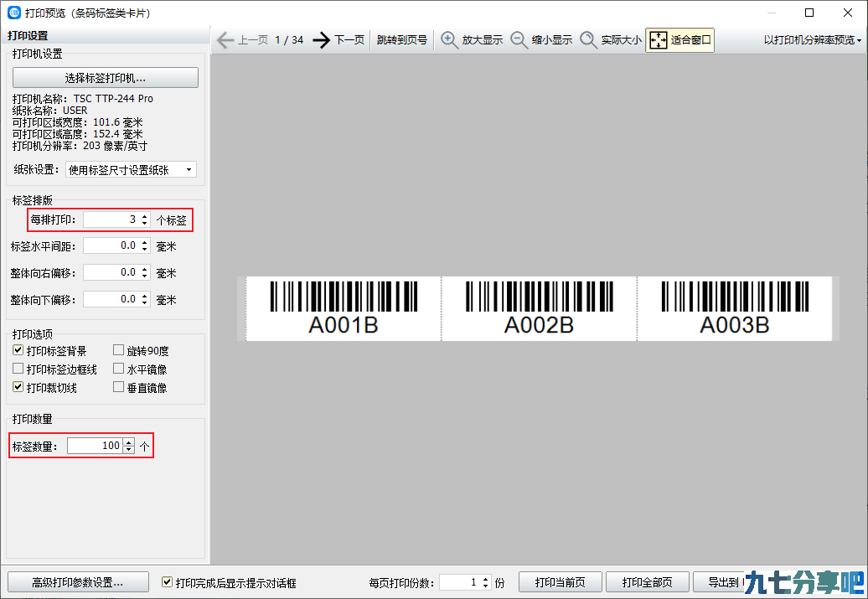Screen dimensions: 868x599
Task: Click the 实际大小 toolbar label
Action: point(621,40)
